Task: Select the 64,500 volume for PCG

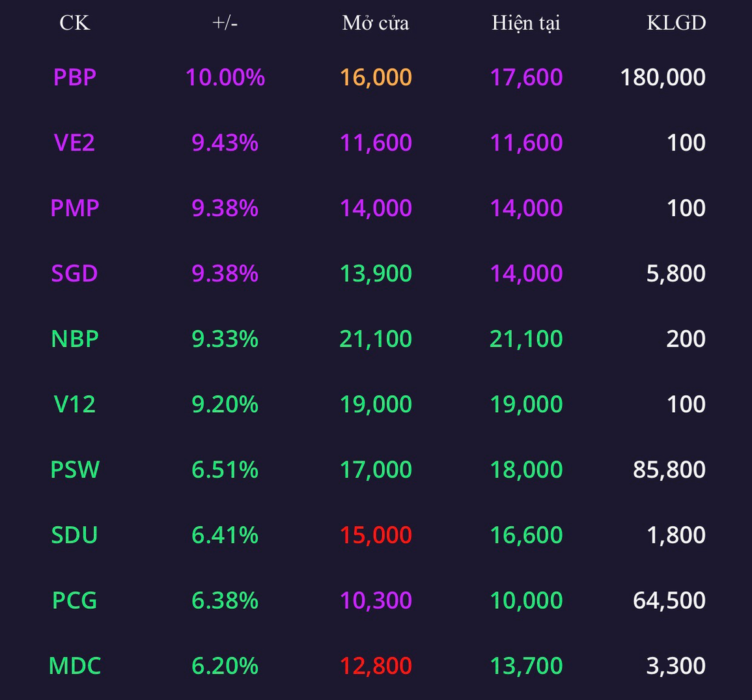Action: tap(669, 600)
